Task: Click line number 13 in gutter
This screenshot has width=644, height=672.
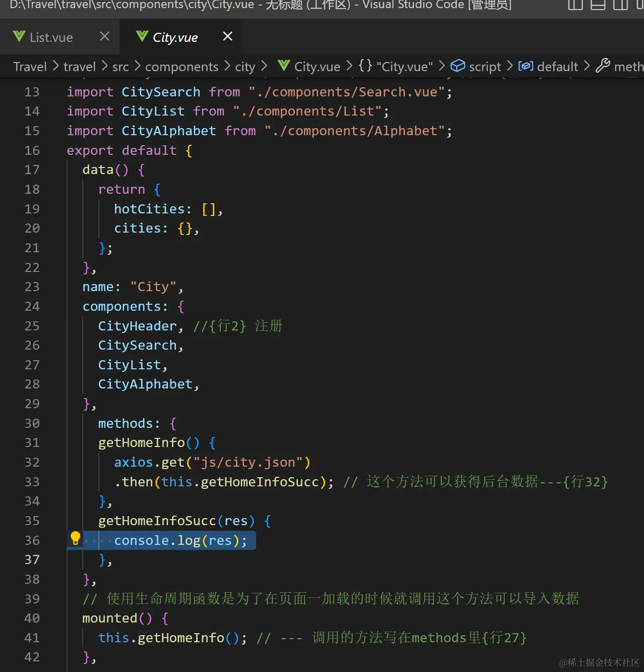Action: pyautogui.click(x=32, y=92)
